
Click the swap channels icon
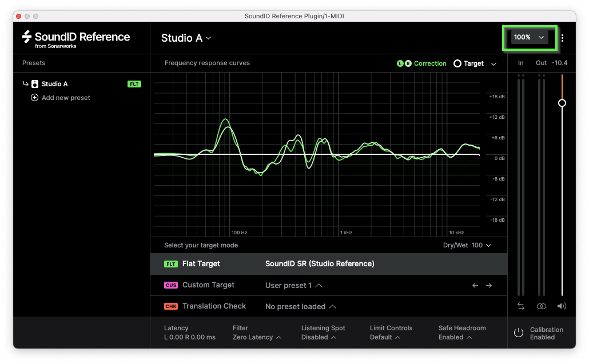[521, 306]
